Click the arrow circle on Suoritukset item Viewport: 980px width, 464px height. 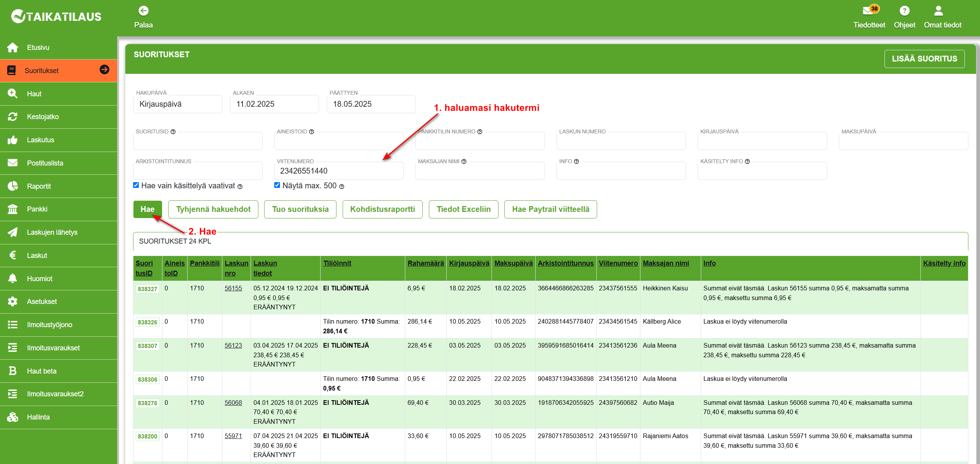tap(104, 70)
